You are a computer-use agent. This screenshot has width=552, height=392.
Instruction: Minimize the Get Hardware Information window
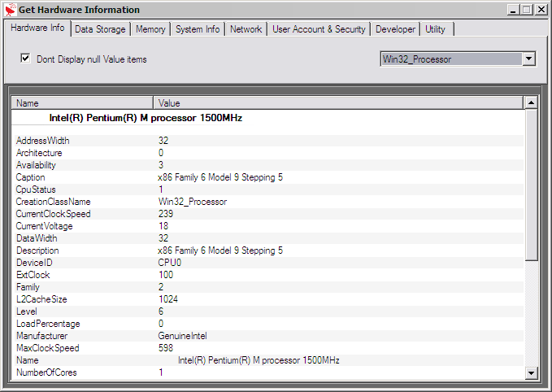pyautogui.click(x=513, y=10)
